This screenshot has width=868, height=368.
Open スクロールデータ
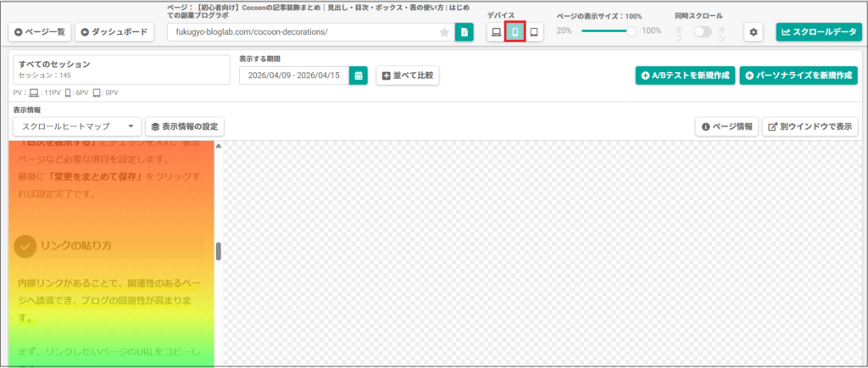[819, 32]
